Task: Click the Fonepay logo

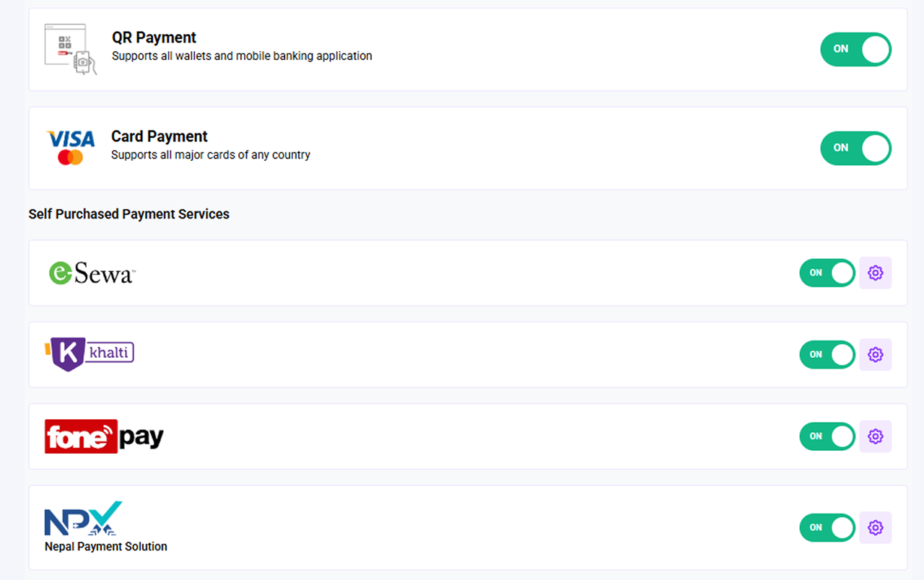Action: click(103, 436)
